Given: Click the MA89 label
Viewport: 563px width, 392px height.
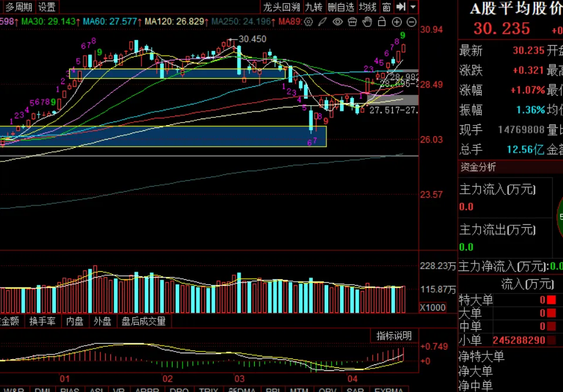Looking at the screenshot, I should click(290, 22).
